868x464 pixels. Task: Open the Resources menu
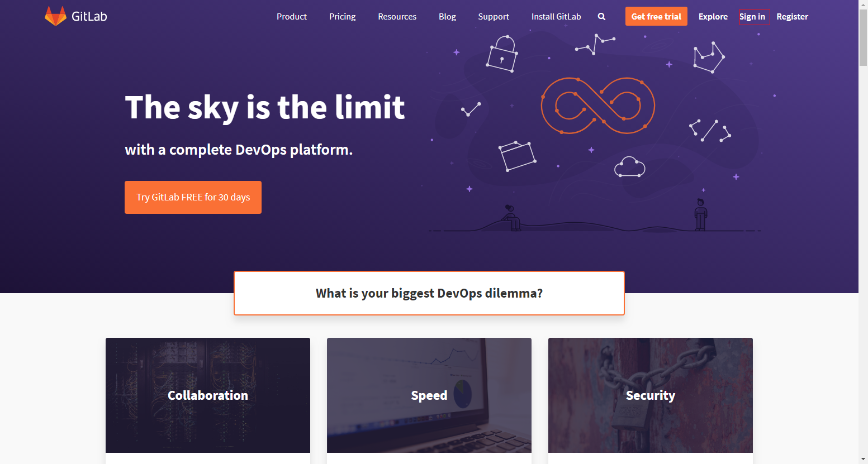(397, 17)
